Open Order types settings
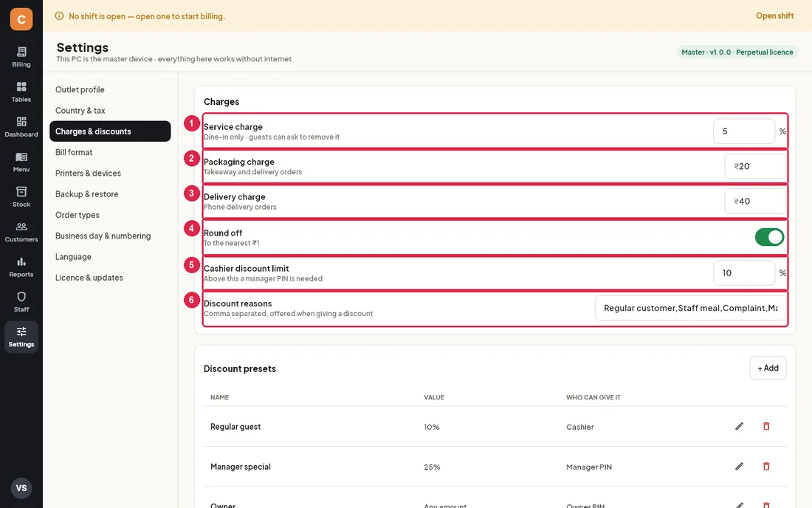This screenshot has width=812, height=508. point(110,215)
